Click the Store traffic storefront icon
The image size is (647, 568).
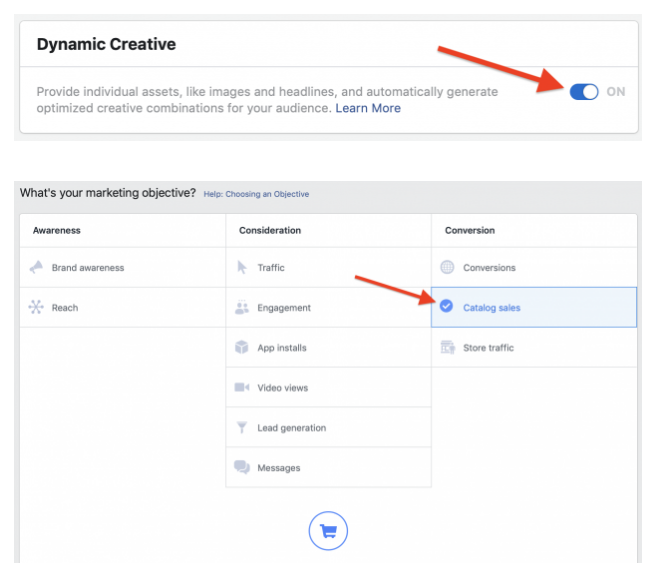click(447, 348)
